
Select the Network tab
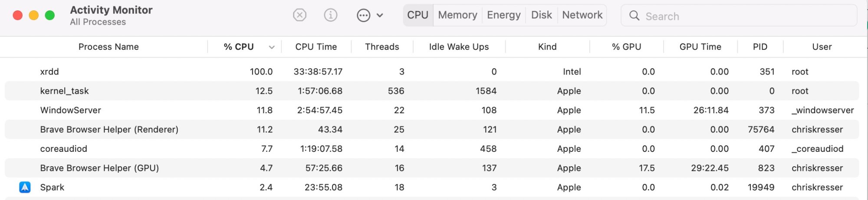pyautogui.click(x=582, y=15)
